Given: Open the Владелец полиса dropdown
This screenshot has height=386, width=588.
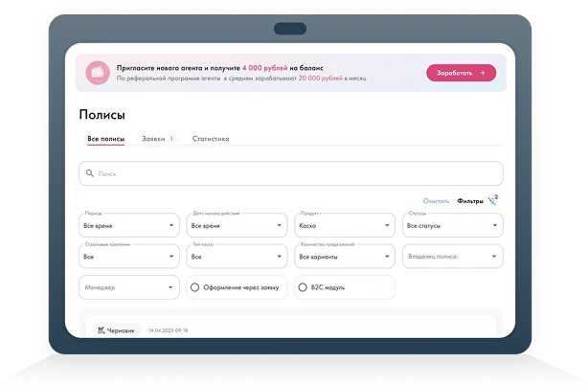Looking at the screenshot, I should coord(453,256).
